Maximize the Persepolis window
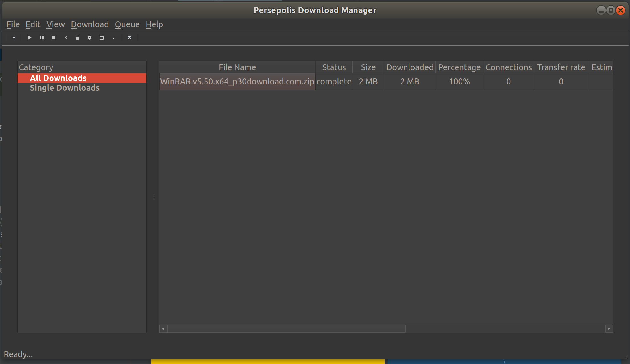Screen dimensions: 630x364 [x=611, y=11]
